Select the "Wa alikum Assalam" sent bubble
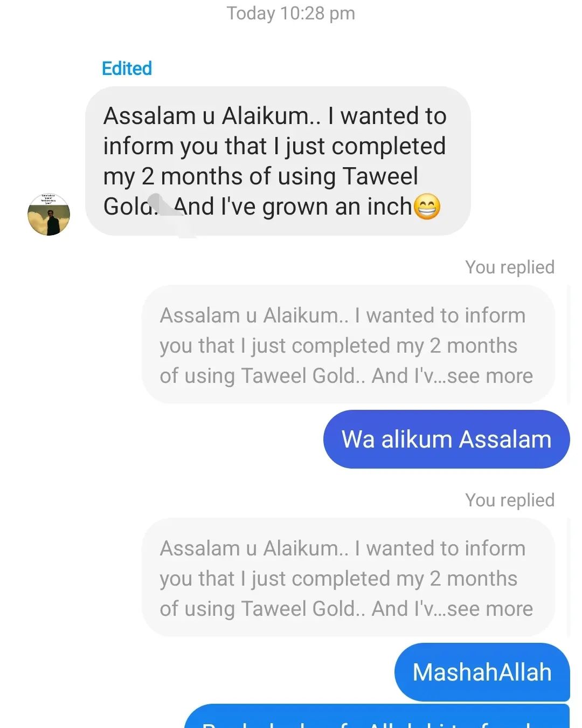This screenshot has width=582, height=728. tap(446, 439)
